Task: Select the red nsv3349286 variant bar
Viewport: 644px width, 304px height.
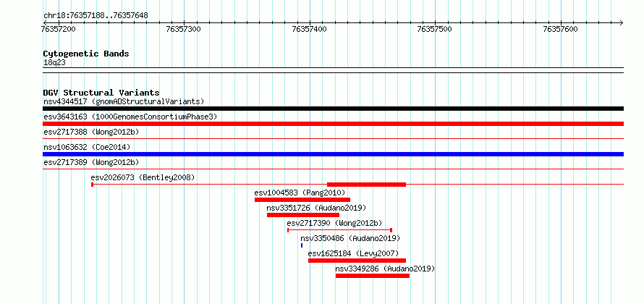Action: coord(373,276)
